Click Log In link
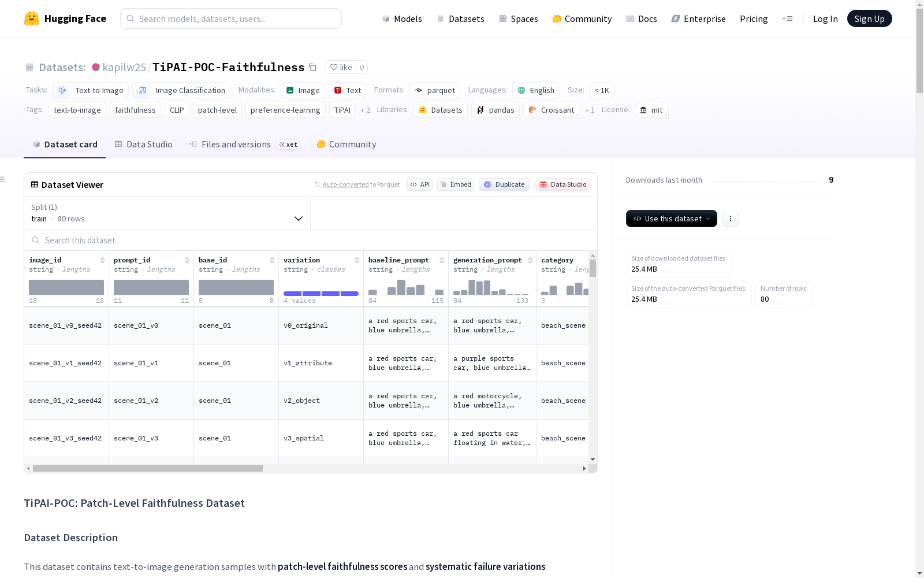Viewport: 924px width, 578px height. coord(825,18)
